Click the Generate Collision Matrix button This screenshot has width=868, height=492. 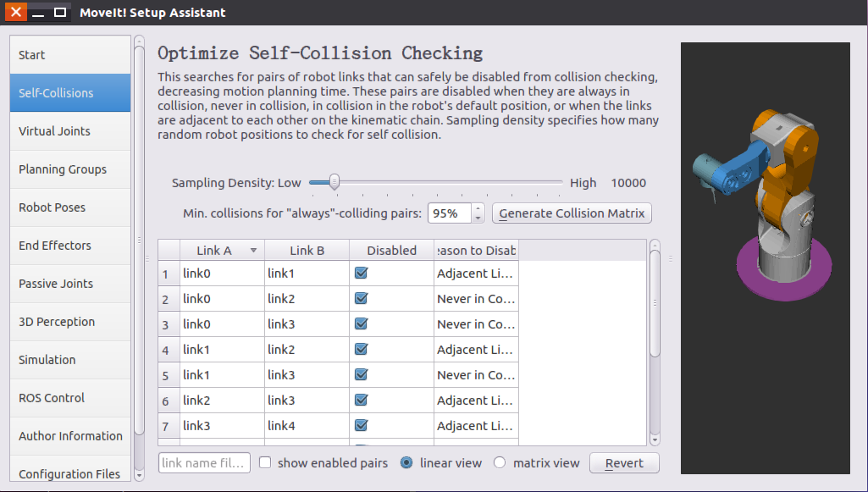572,213
